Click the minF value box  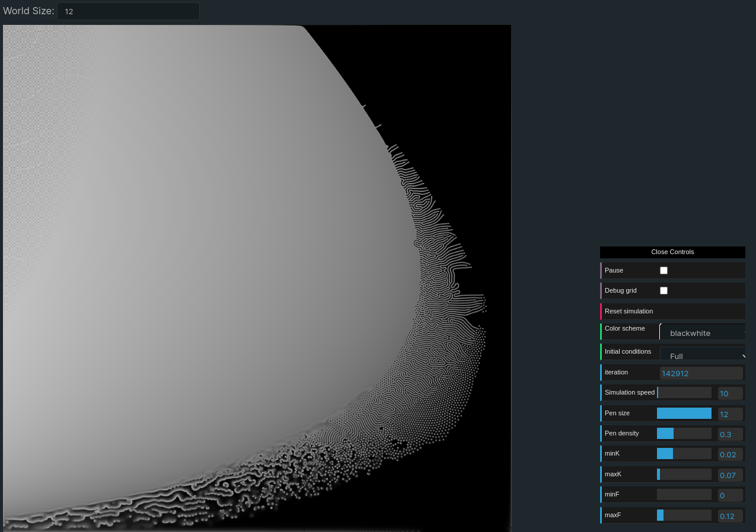coord(731,495)
